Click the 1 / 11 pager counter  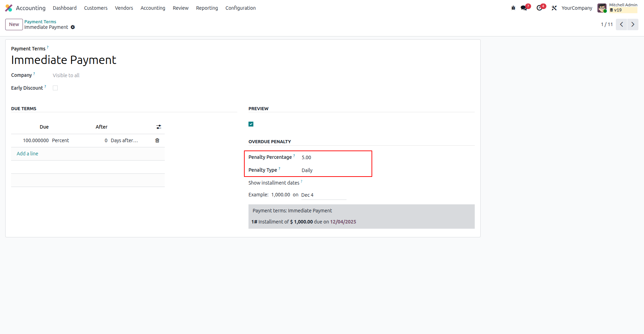tap(607, 24)
